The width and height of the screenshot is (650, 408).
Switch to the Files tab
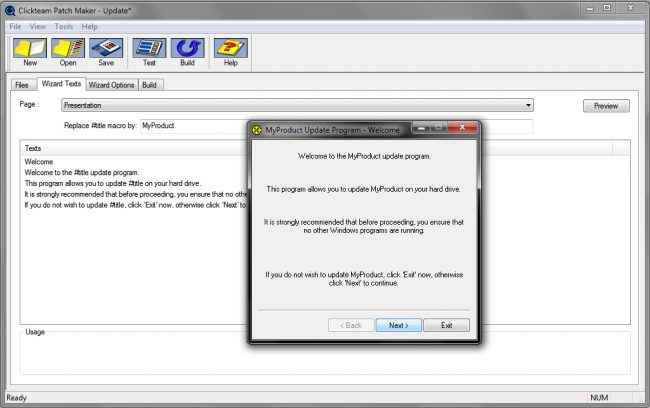[x=21, y=85]
